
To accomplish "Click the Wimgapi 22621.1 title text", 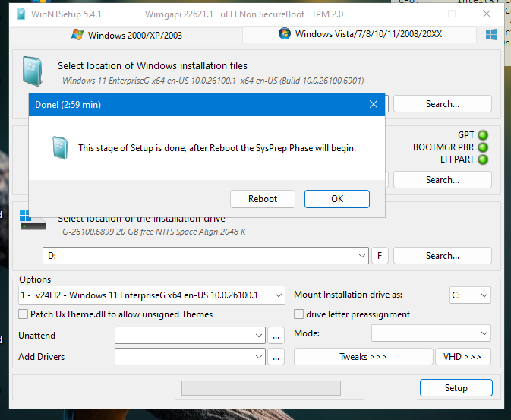I will tap(179, 14).
